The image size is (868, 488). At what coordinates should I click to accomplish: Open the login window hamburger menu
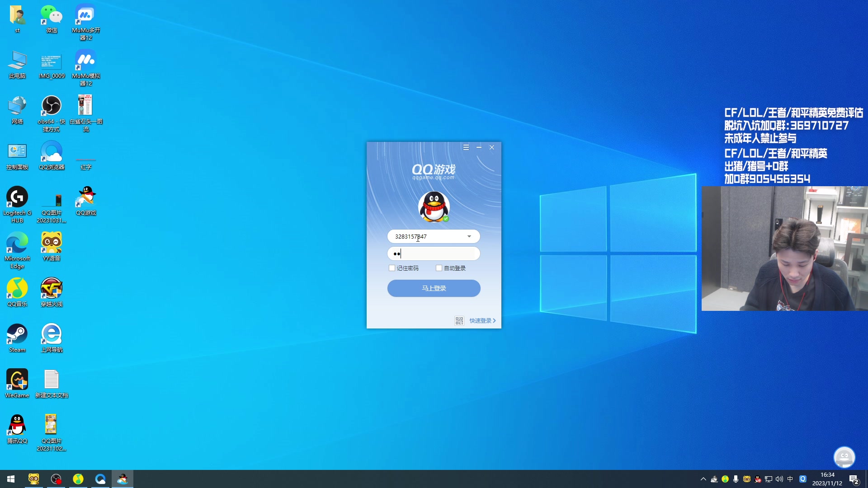click(466, 147)
